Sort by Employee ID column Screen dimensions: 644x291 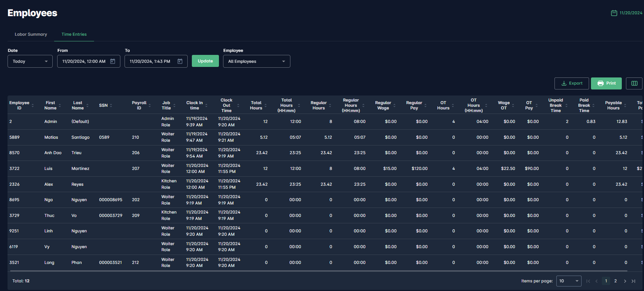[x=19, y=105]
